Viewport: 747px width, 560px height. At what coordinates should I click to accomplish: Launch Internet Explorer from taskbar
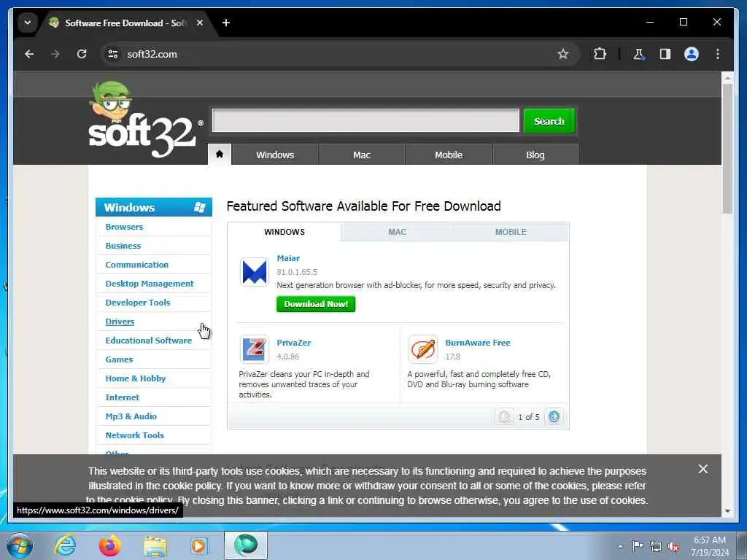(65, 545)
